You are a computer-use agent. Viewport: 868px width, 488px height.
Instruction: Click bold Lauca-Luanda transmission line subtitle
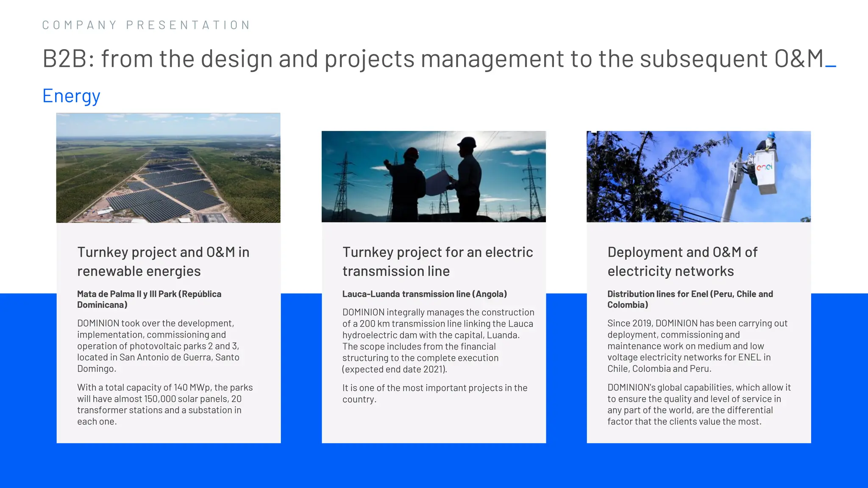point(425,294)
